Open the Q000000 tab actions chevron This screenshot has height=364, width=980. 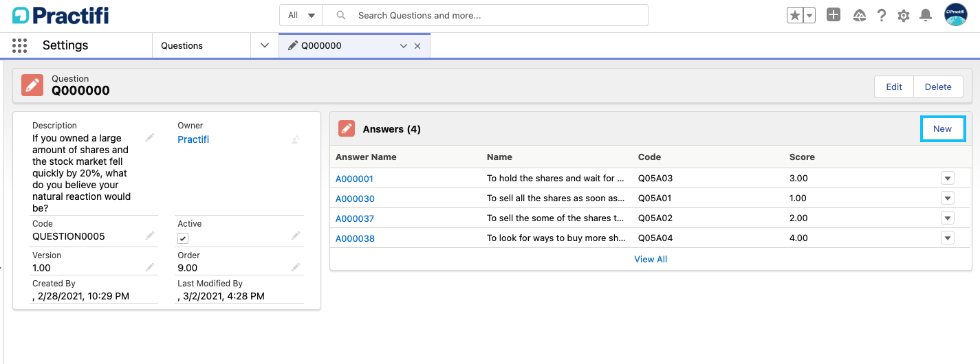(x=404, y=46)
